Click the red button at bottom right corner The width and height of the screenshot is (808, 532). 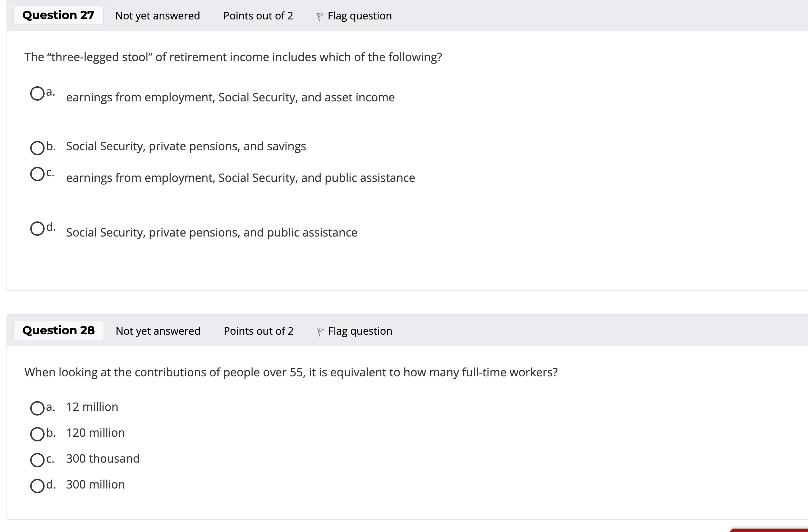click(769, 530)
